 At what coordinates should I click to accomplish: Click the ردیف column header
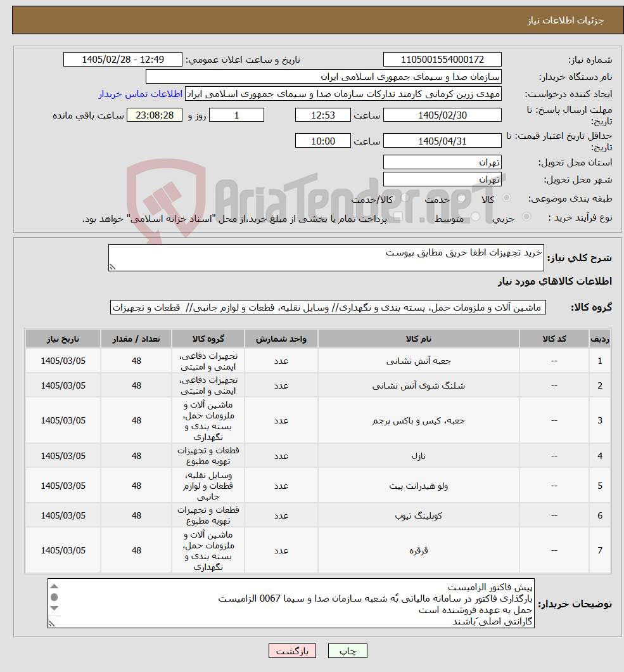point(599,339)
